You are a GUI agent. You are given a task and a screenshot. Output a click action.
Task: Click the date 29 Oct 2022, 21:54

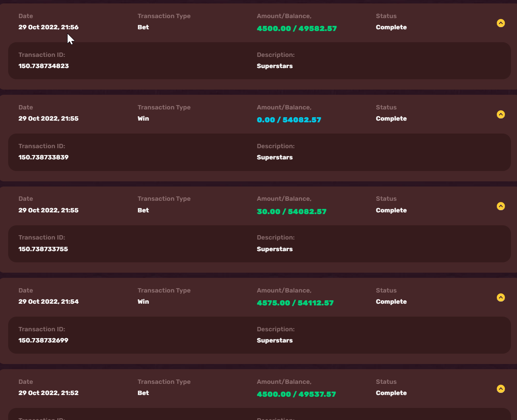click(x=48, y=302)
